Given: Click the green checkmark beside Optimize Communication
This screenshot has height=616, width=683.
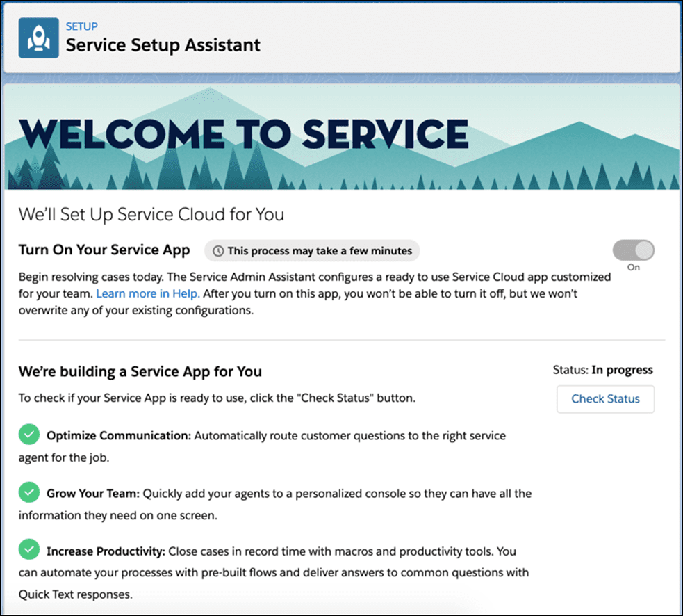Looking at the screenshot, I should tap(28, 435).
